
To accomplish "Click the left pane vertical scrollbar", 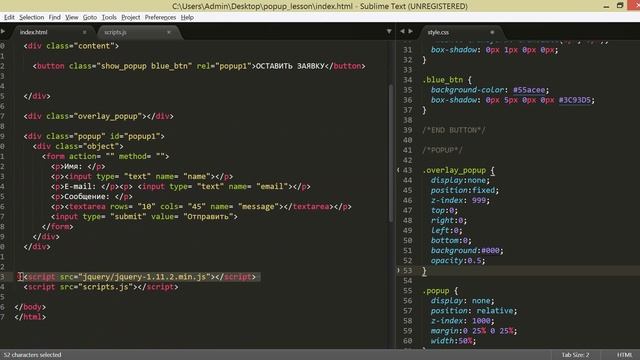I will [391, 153].
